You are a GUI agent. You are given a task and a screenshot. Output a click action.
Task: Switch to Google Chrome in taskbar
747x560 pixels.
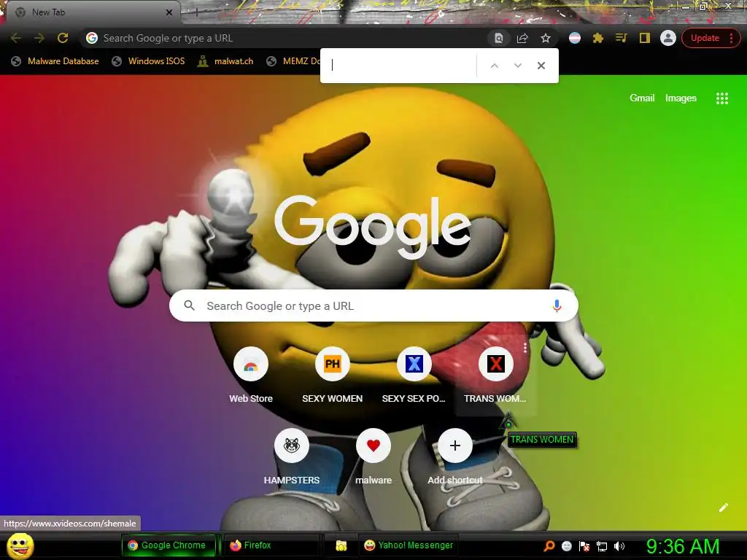click(169, 545)
